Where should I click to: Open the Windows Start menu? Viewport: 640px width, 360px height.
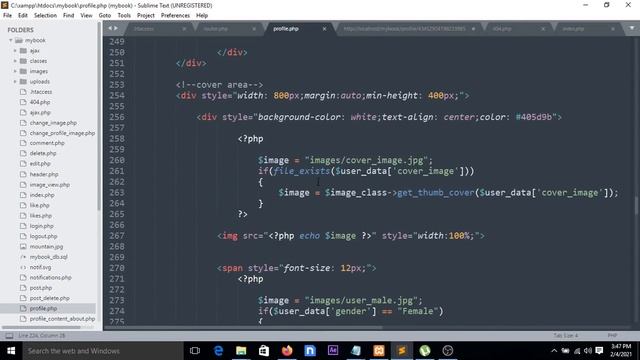pos(11,351)
